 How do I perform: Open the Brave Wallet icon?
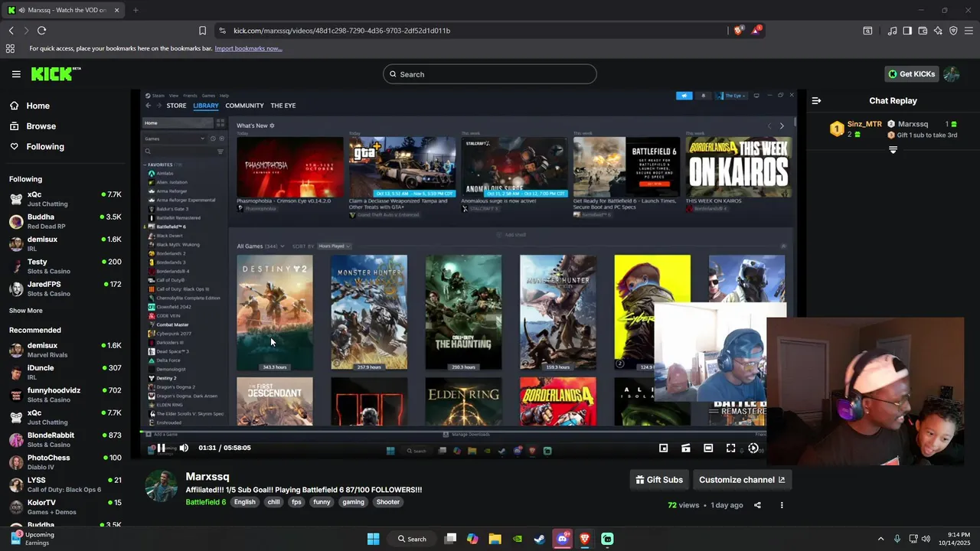923,31
